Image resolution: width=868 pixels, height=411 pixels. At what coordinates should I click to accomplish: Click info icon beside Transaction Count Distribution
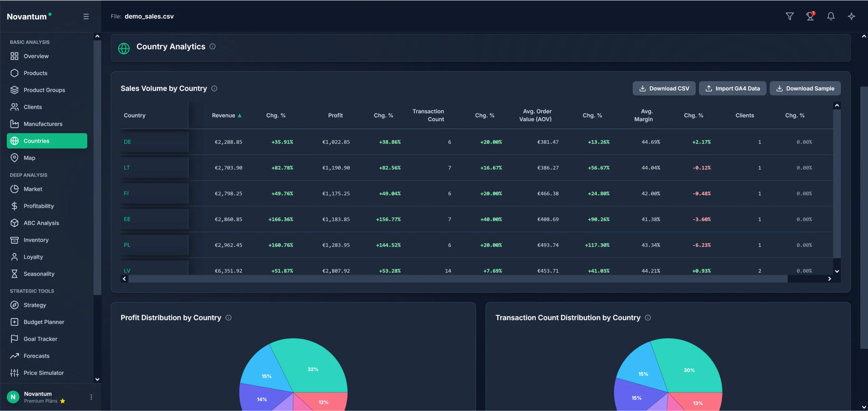tap(648, 318)
